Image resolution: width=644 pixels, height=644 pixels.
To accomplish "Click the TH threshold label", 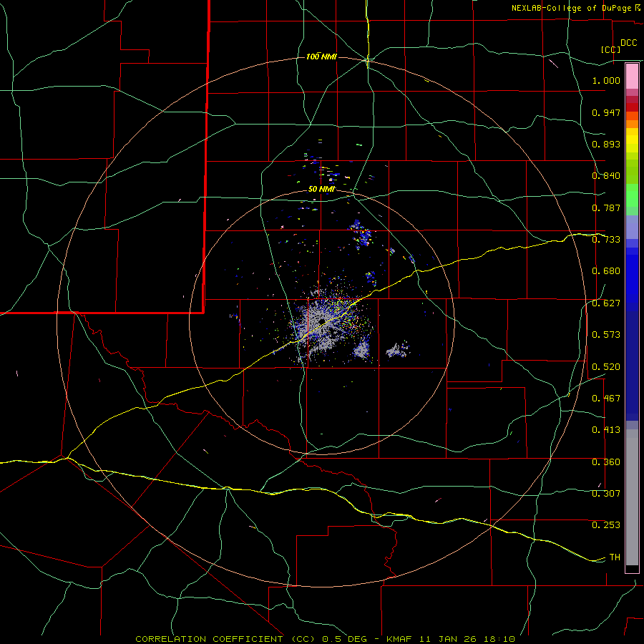I will click(615, 557).
